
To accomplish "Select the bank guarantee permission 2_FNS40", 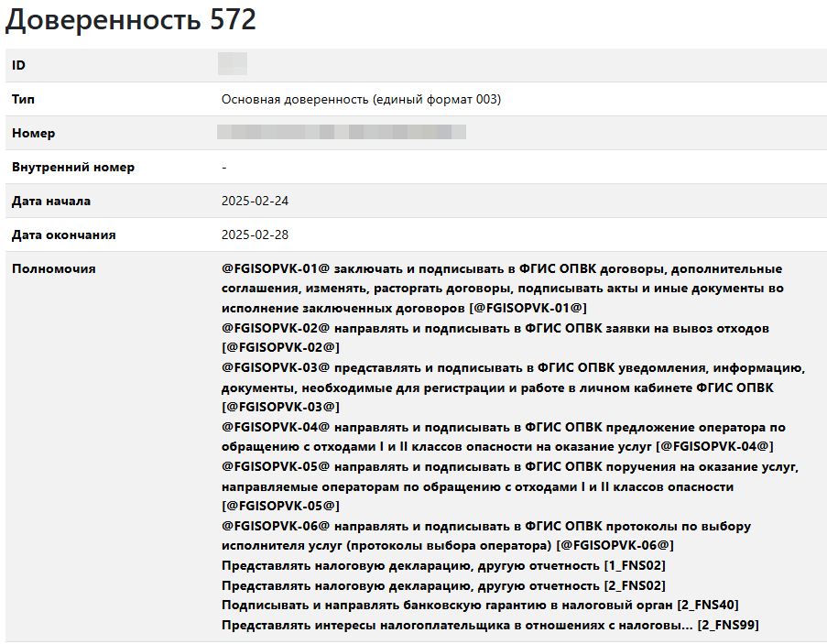I will [480, 605].
